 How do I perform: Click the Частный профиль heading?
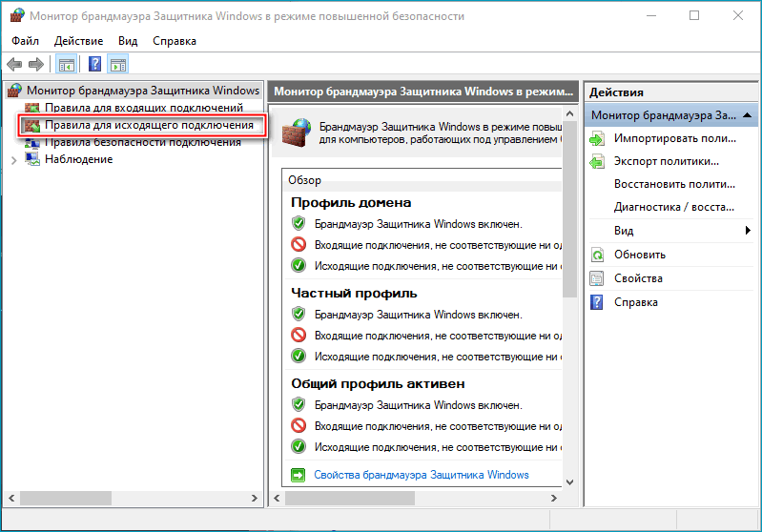[354, 294]
